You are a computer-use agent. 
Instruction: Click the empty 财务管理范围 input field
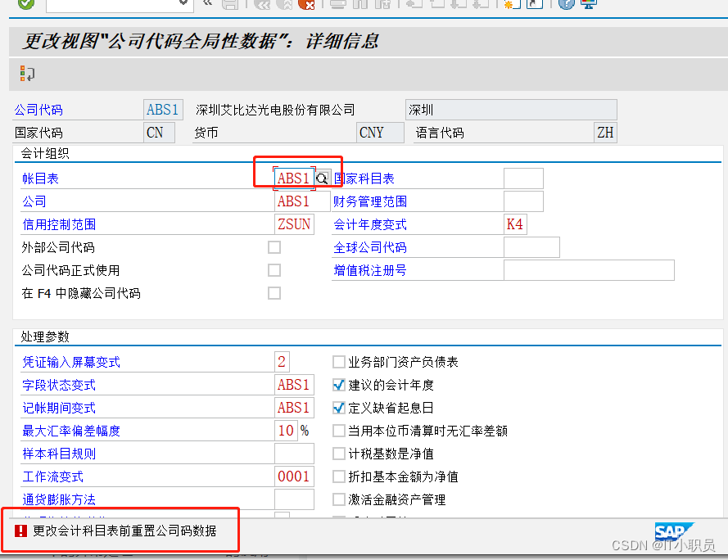point(523,201)
